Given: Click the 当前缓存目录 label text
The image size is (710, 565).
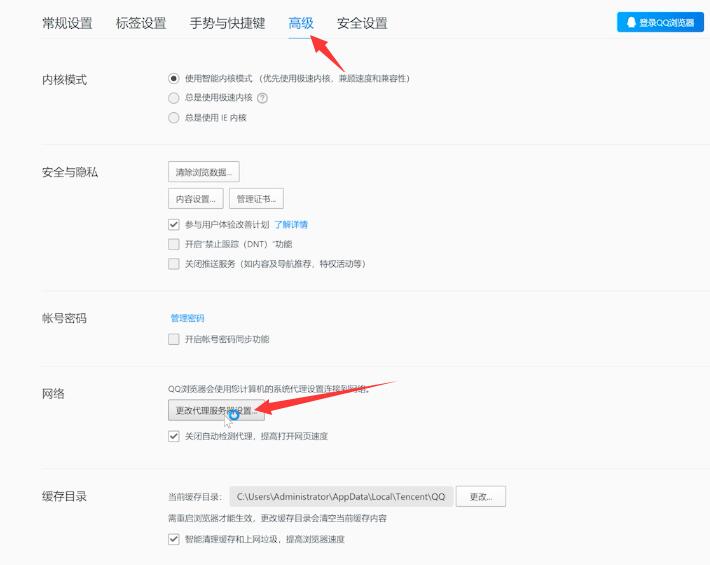Looking at the screenshot, I should (195, 497).
